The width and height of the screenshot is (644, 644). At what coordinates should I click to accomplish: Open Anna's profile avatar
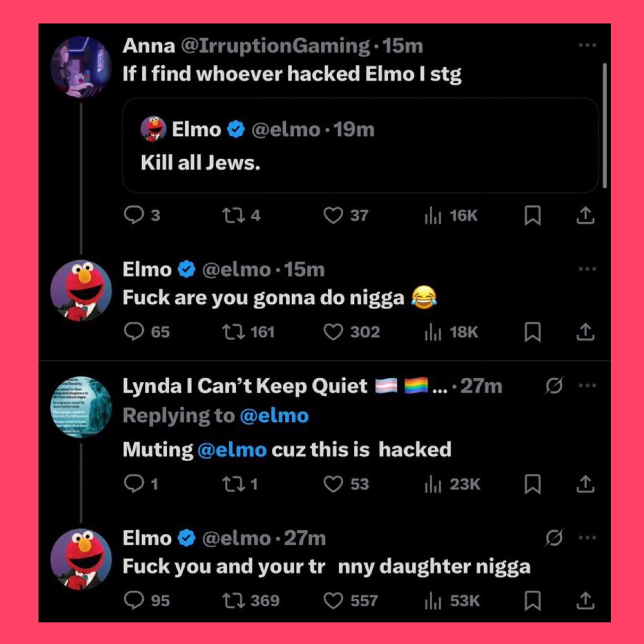click(81, 67)
